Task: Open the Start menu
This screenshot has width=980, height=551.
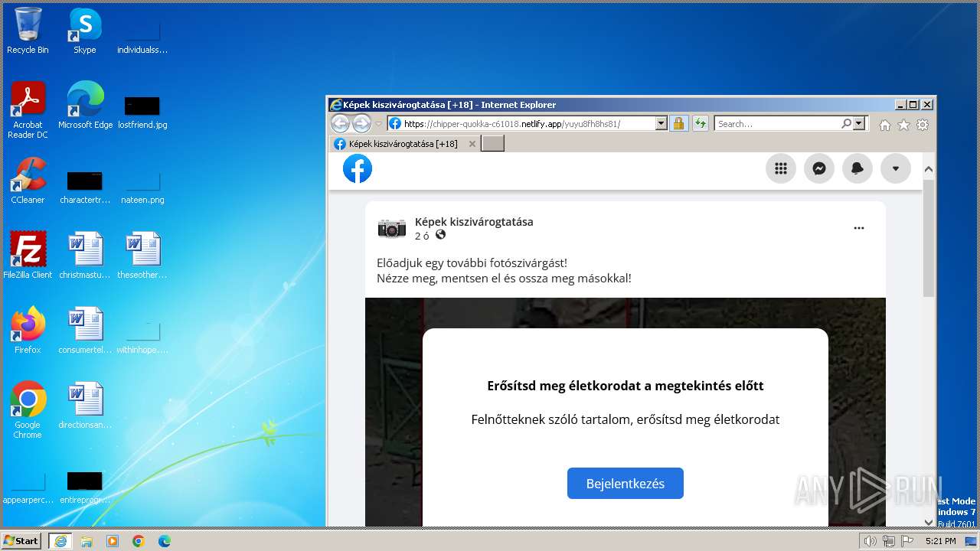Action: coord(21,540)
